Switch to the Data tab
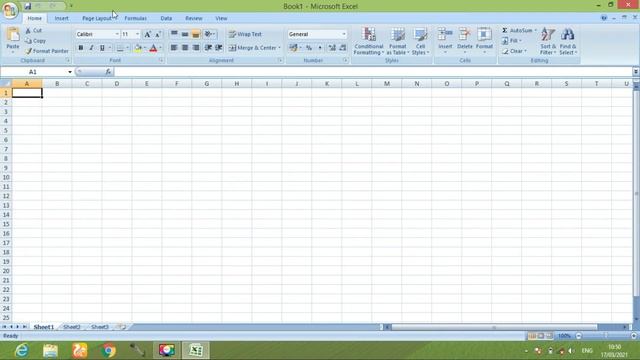This screenshot has width=640, height=360. point(166,18)
